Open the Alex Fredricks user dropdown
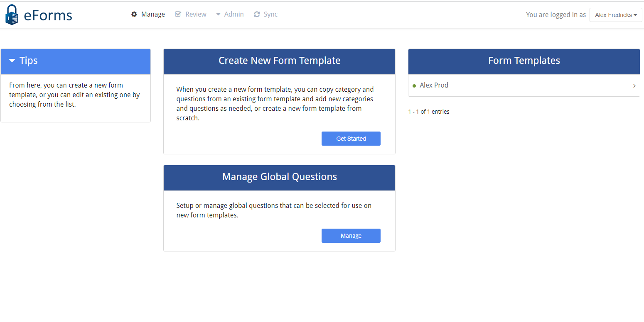The height and width of the screenshot is (322, 644). pyautogui.click(x=616, y=15)
